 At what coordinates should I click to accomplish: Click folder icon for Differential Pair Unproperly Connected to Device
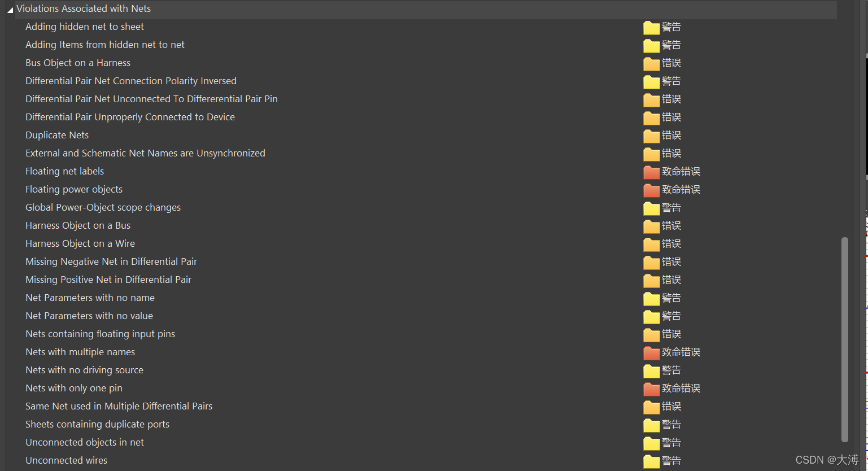tap(651, 117)
